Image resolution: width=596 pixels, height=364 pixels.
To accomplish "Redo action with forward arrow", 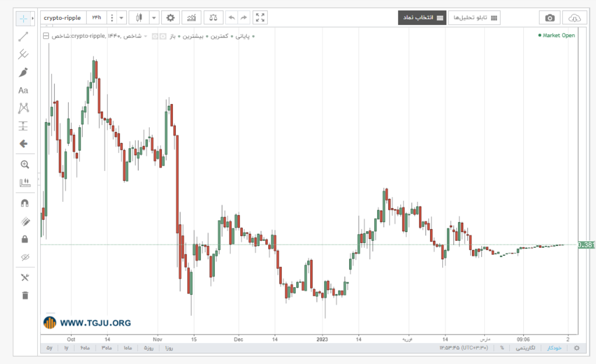I will [x=244, y=17].
